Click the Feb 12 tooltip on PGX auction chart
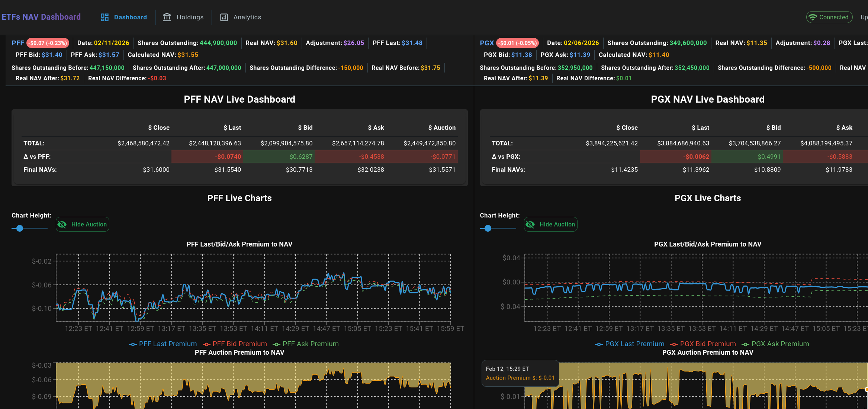Viewport: 868px width, 409px height. (520, 373)
